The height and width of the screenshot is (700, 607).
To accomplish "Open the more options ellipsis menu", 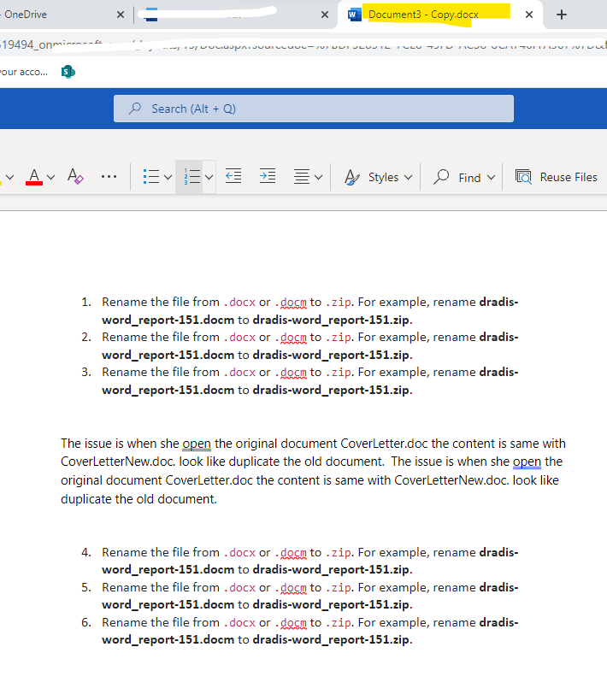I will (109, 177).
